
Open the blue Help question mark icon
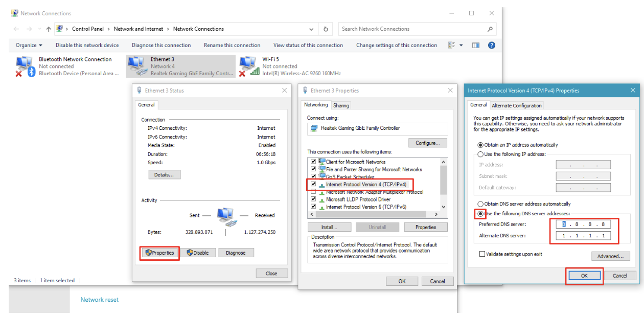click(x=491, y=45)
